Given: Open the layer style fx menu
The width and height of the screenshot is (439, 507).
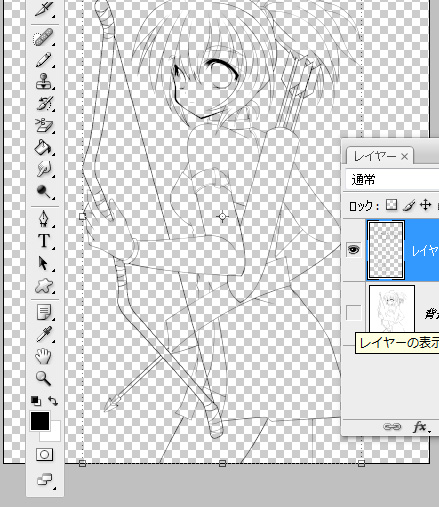Looking at the screenshot, I should click(420, 426).
